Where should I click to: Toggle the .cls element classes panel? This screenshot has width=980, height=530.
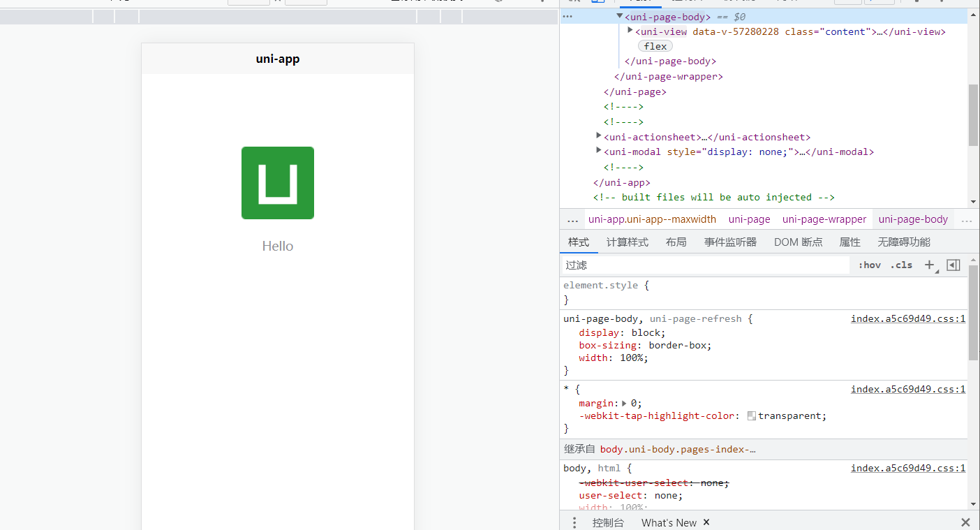click(901, 265)
